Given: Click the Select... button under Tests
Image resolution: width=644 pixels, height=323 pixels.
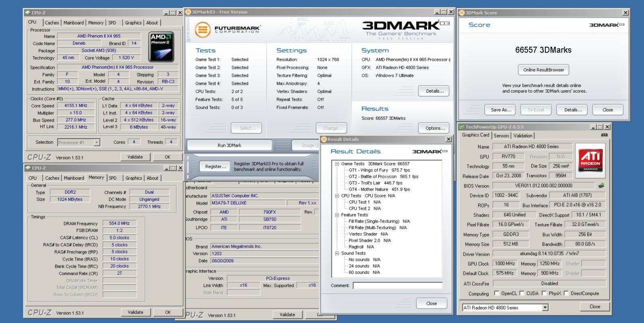Looking at the screenshot, I should pos(246,128).
